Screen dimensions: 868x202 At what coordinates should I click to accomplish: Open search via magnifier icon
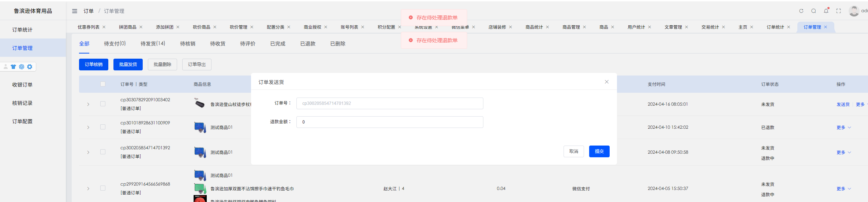click(x=813, y=11)
